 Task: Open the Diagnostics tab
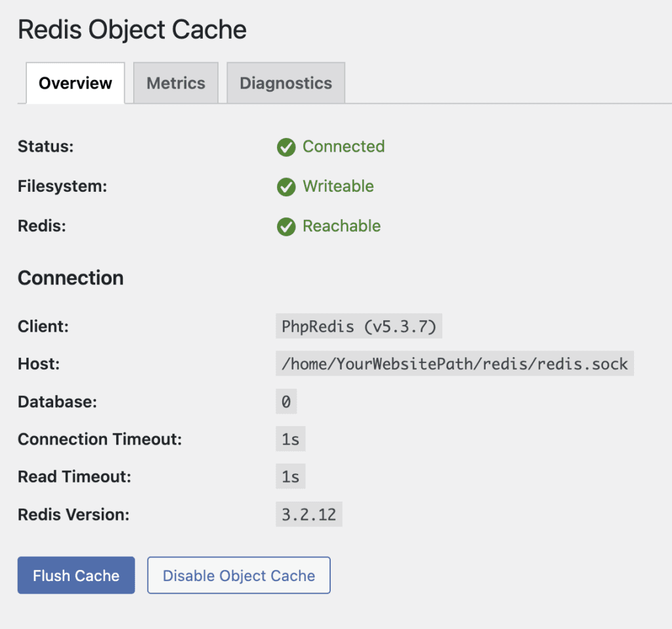coord(285,83)
